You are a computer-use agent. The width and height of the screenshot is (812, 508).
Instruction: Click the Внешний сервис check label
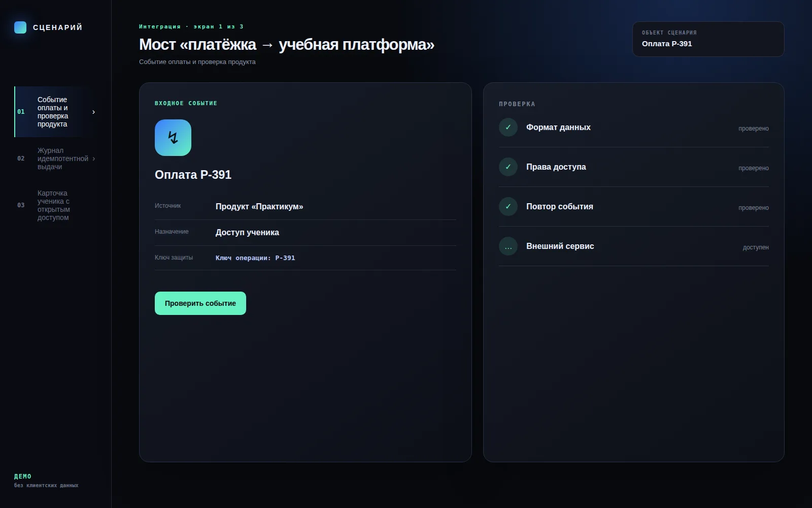(x=560, y=246)
